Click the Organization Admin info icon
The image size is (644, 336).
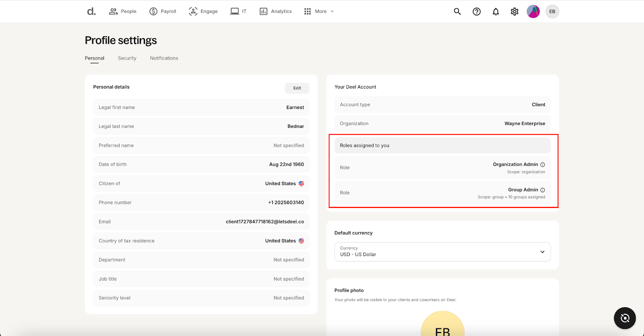pos(543,165)
